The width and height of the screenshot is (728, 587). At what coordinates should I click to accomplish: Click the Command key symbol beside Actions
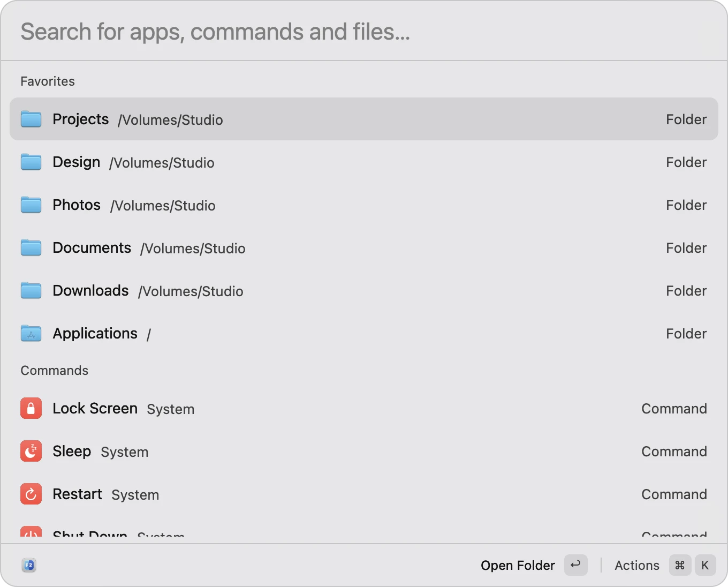(680, 565)
